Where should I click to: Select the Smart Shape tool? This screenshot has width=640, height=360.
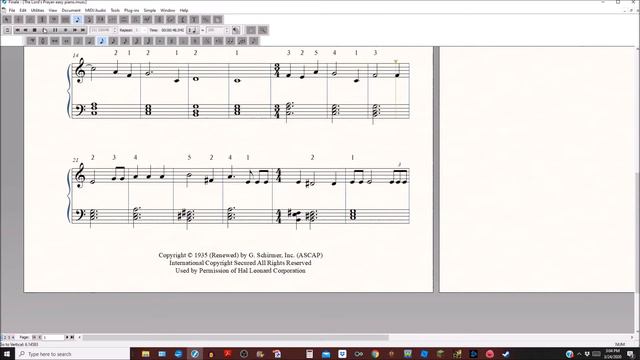tap(124, 20)
